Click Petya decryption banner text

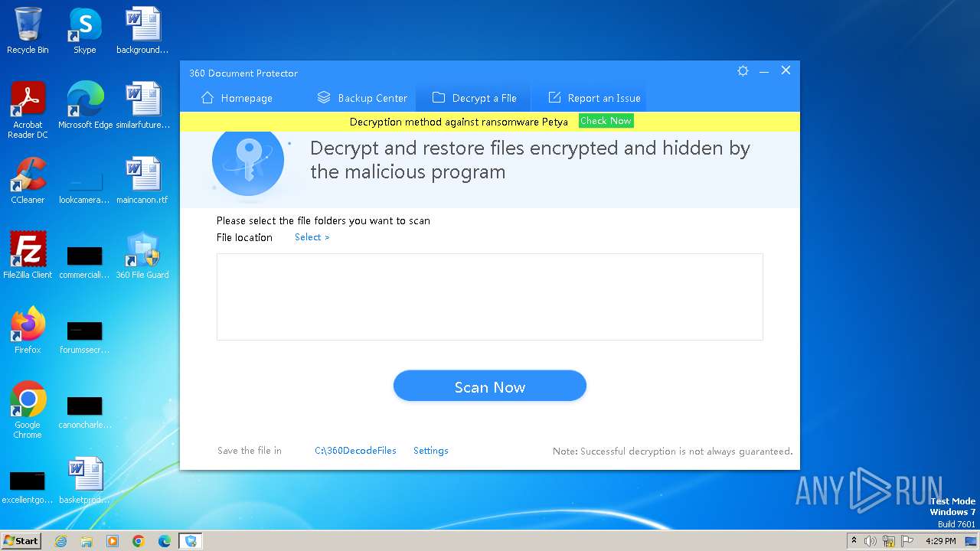pos(459,122)
